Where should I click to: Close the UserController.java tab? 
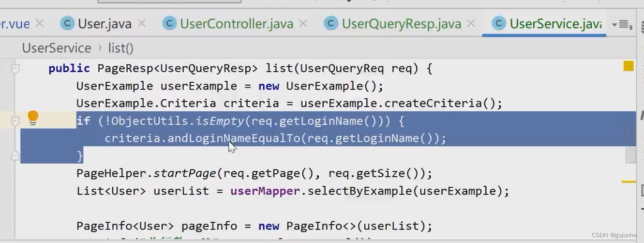point(304,23)
